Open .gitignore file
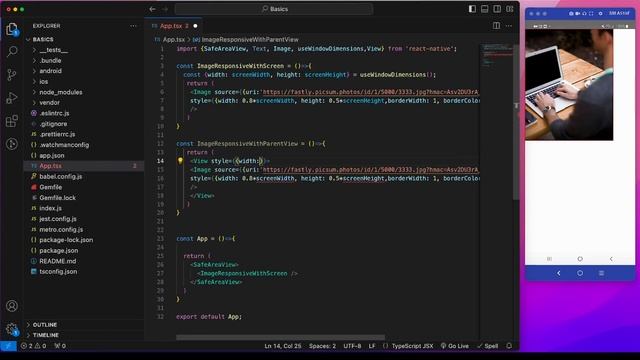 (83, 124)
